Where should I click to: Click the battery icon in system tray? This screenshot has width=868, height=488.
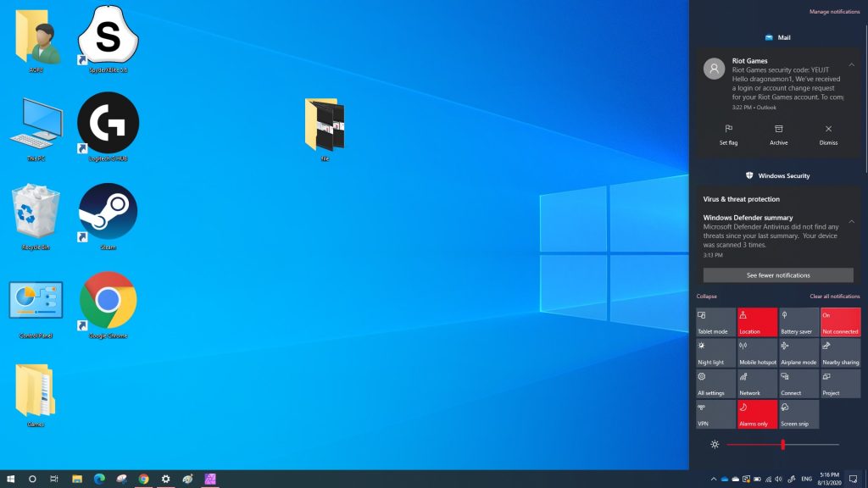pyautogui.click(x=757, y=480)
